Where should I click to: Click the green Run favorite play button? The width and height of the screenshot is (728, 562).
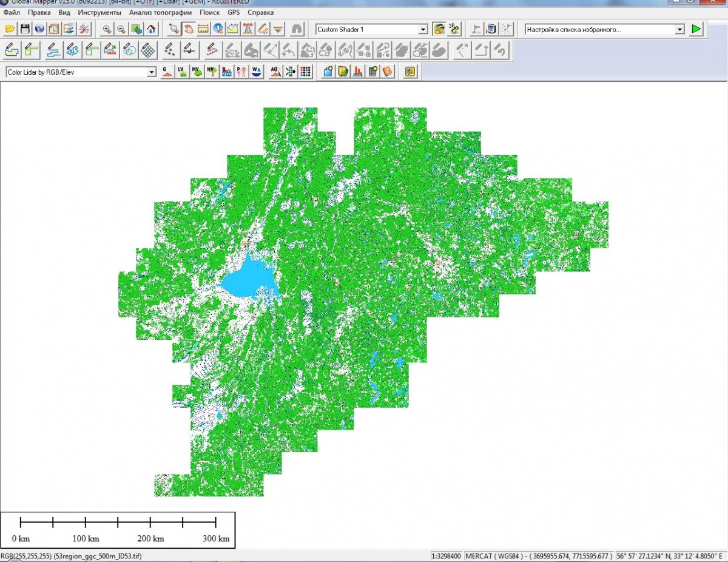point(696,29)
